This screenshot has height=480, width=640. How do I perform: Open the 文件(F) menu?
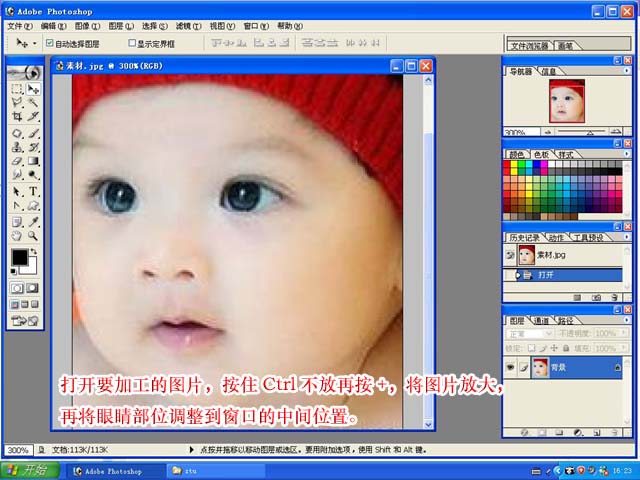20,26
